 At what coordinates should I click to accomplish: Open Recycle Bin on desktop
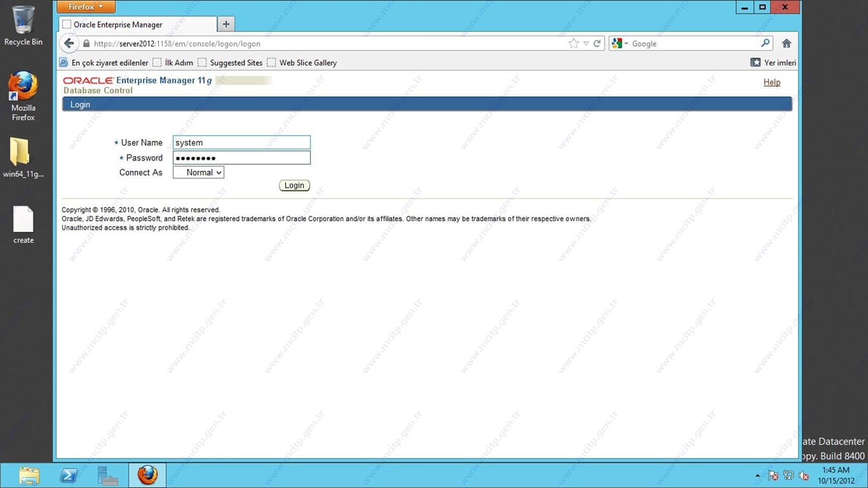point(23,25)
